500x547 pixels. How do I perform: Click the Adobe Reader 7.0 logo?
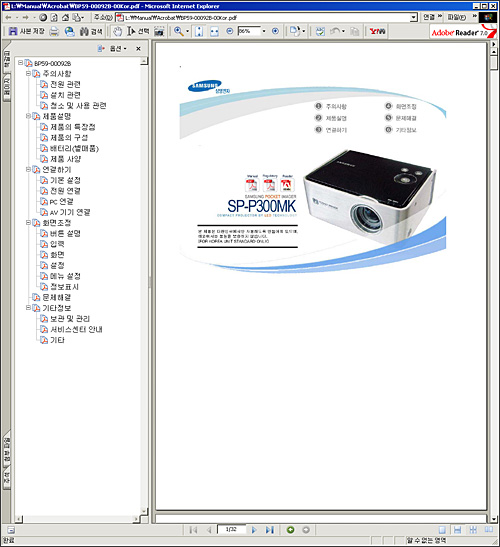[463, 32]
